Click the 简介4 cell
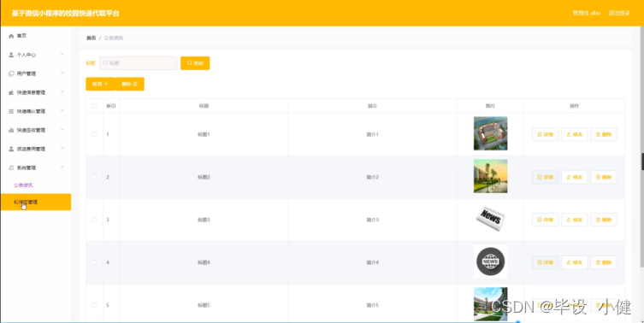The image size is (644, 323). coord(373,262)
